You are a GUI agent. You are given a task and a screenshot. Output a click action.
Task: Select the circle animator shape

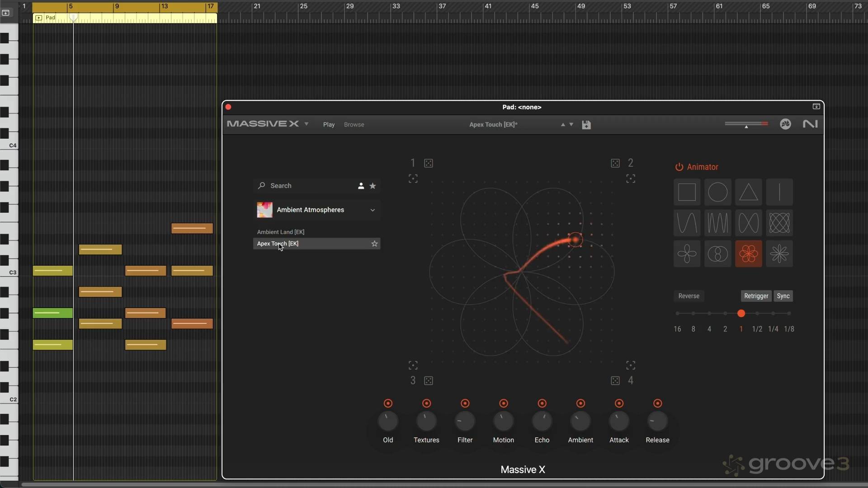717,192
